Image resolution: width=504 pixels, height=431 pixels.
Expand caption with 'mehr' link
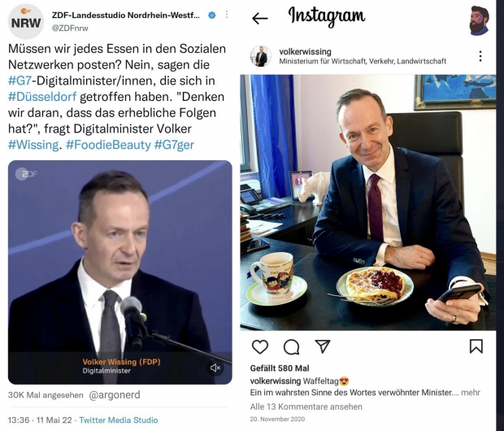(471, 393)
